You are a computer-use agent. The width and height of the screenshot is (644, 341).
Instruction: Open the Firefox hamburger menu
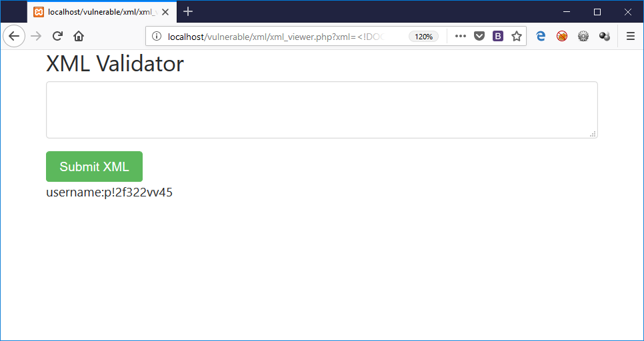pos(631,37)
